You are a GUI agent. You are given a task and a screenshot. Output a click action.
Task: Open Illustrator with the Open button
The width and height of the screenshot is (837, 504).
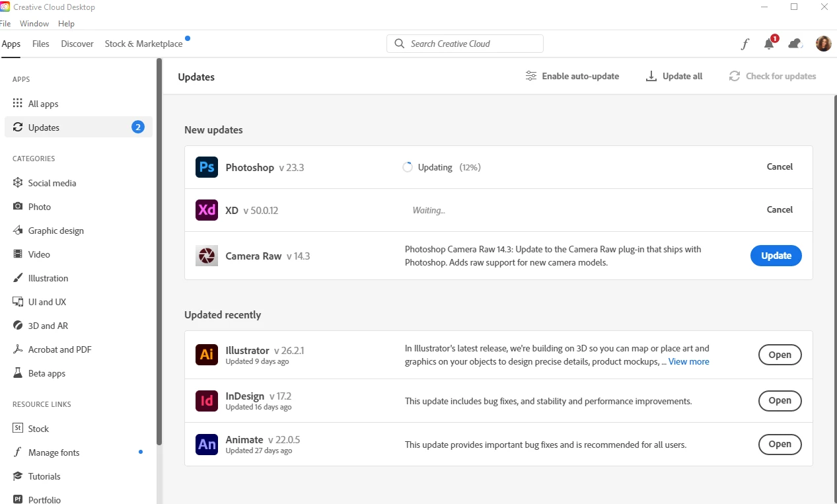pyautogui.click(x=780, y=355)
